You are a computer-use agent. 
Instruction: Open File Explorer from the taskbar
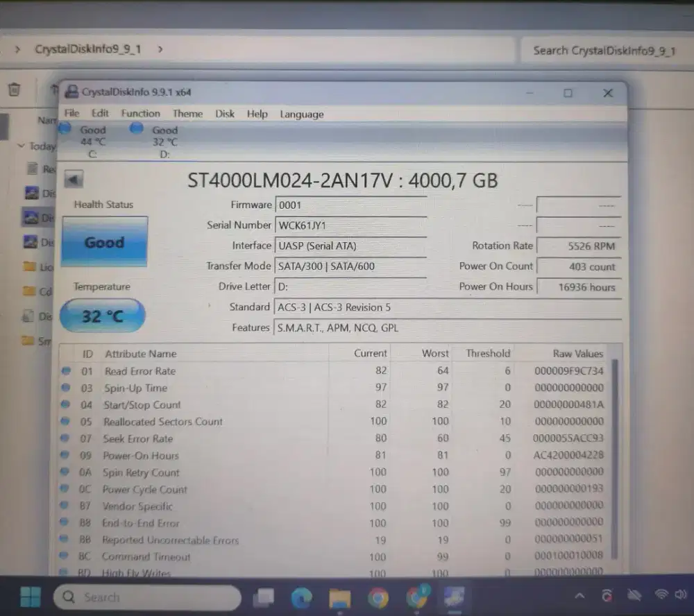point(339,598)
